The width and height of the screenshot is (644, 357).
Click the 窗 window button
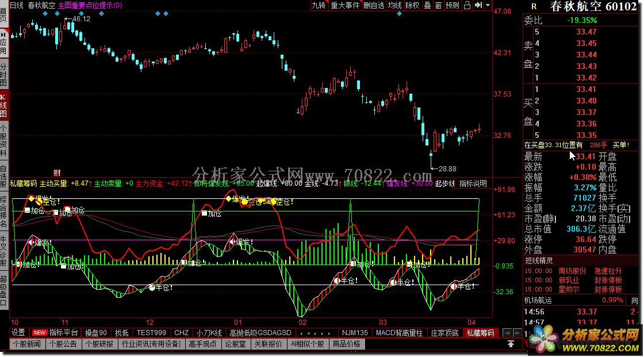(438, 5)
